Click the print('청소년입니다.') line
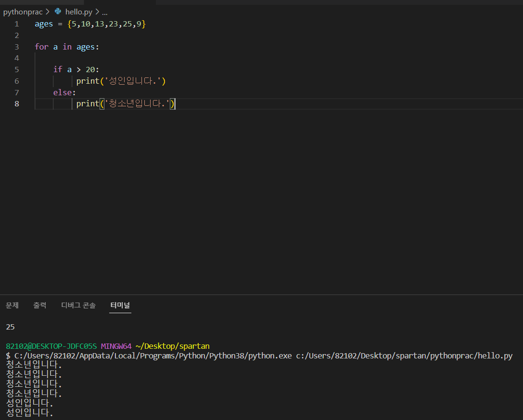 tap(126, 104)
